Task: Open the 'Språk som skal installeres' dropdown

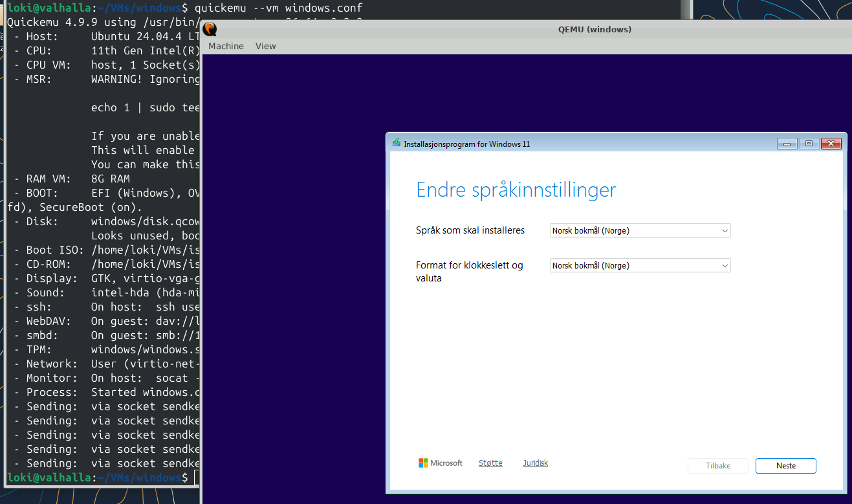Action: (x=640, y=230)
